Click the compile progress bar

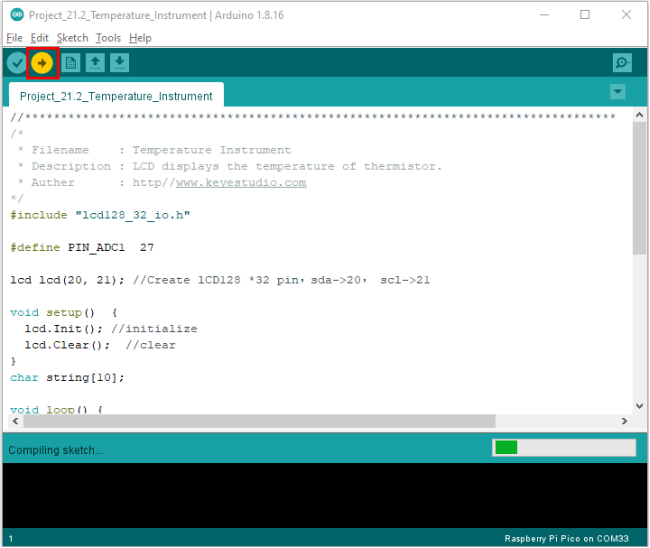click(564, 448)
